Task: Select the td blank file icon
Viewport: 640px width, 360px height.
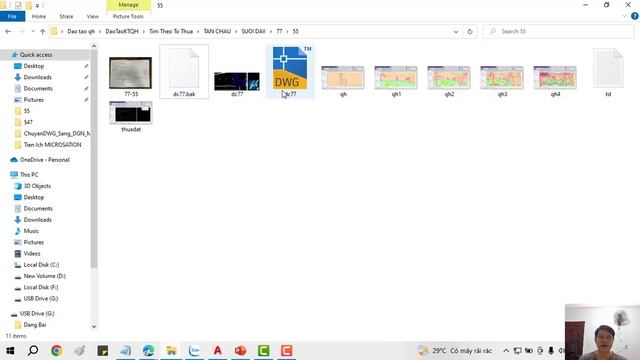Action: click(608, 68)
